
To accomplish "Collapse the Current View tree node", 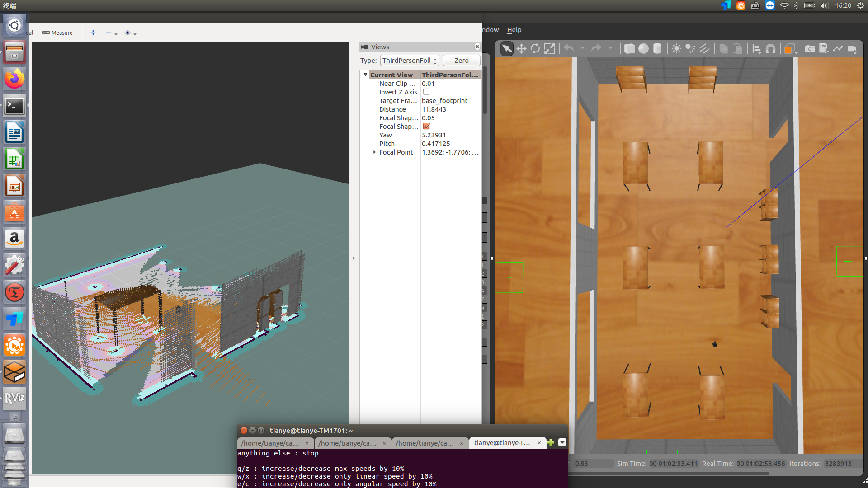I will tap(365, 75).
